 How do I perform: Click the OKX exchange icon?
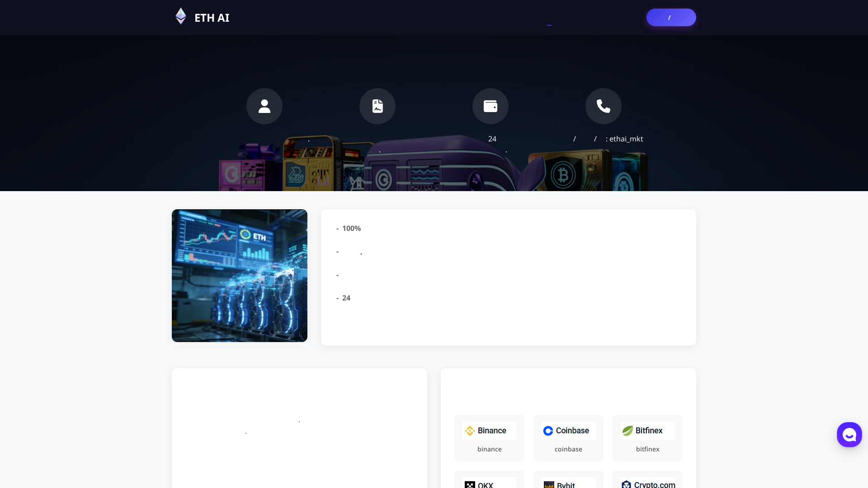pos(469,484)
